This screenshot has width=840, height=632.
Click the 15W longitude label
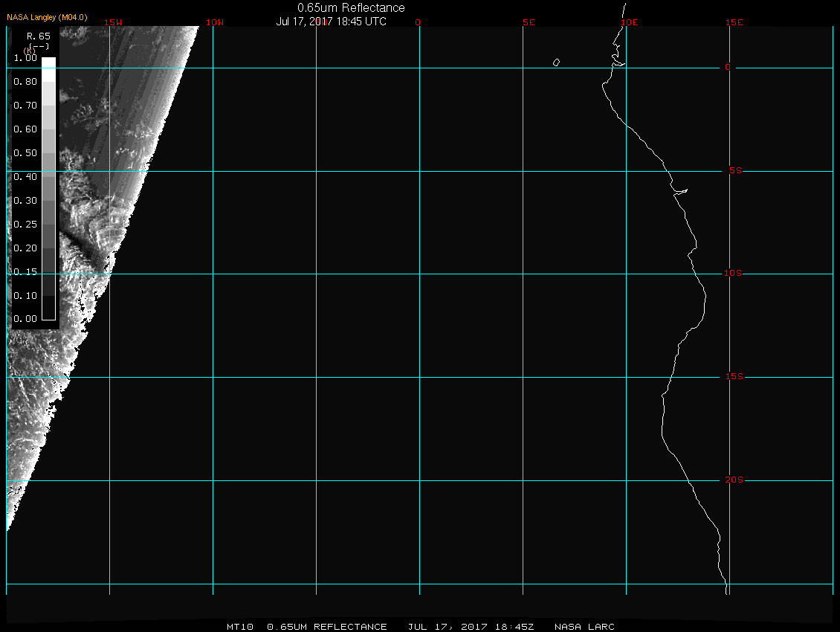pos(113,22)
